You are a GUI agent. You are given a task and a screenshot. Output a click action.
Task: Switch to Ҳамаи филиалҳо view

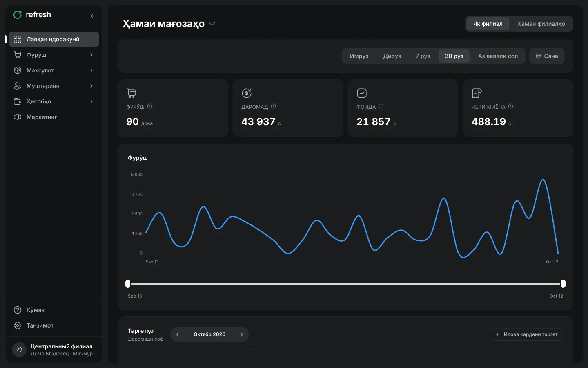541,24
